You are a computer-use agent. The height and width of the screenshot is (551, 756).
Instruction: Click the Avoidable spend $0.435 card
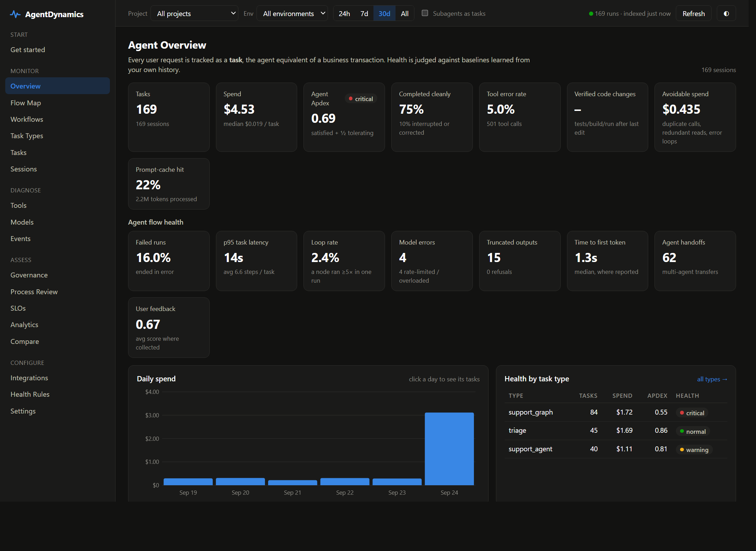click(x=695, y=117)
